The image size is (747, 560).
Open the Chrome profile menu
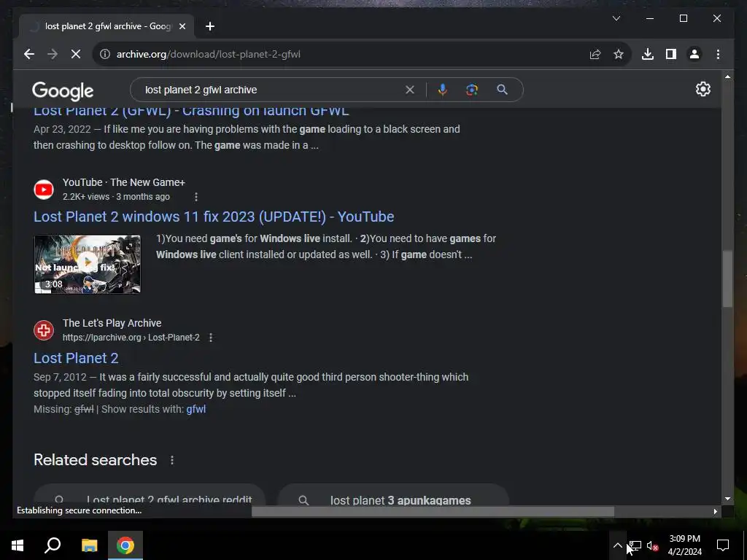(694, 54)
